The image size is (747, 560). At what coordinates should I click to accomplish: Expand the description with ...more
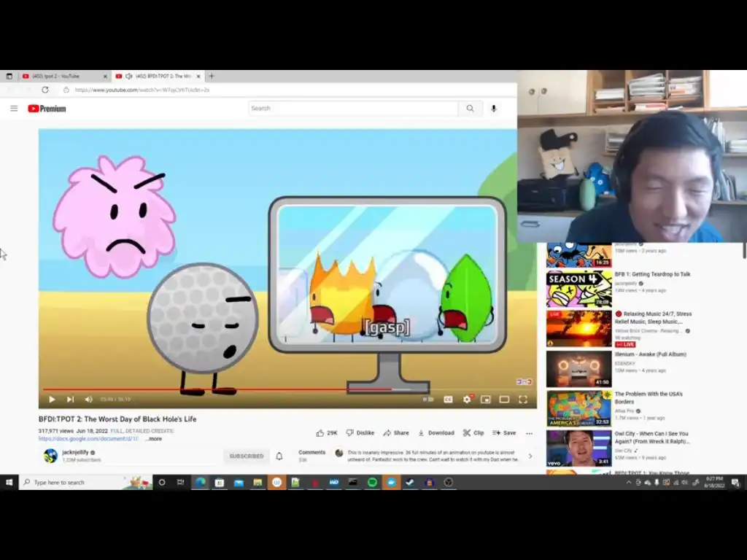pyautogui.click(x=154, y=439)
